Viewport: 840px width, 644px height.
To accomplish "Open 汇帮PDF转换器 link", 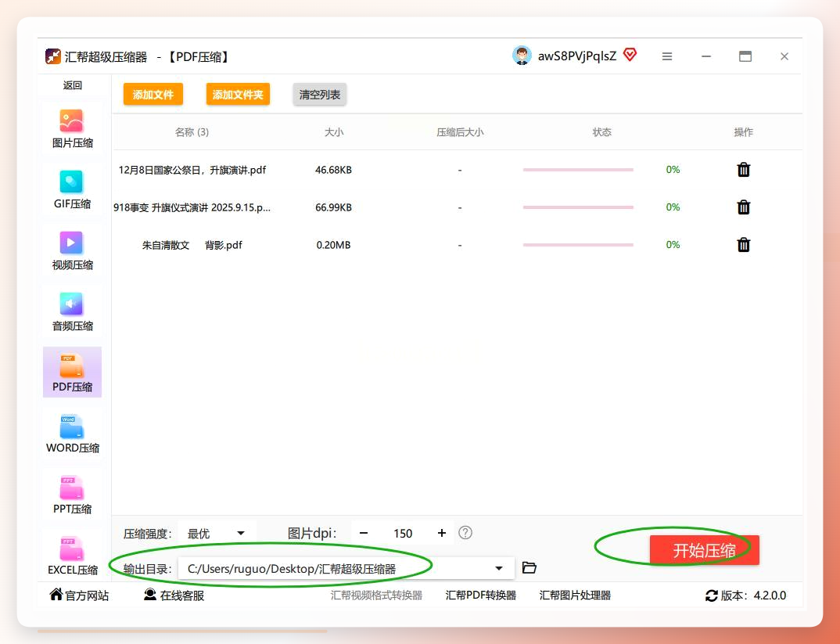I will coord(480,595).
